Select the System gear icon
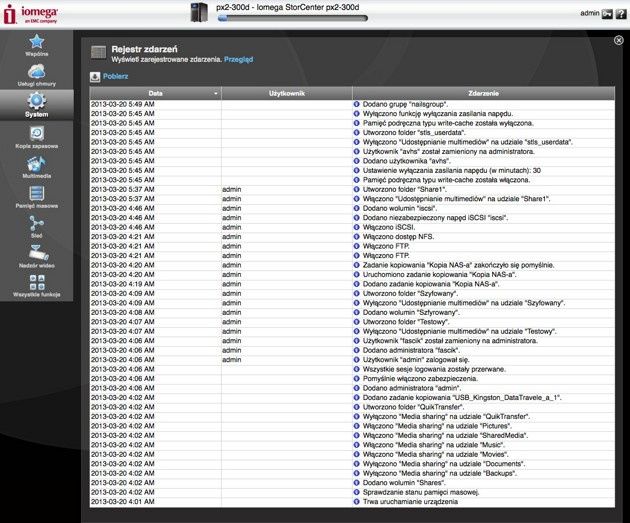The image size is (630, 523). tap(37, 101)
